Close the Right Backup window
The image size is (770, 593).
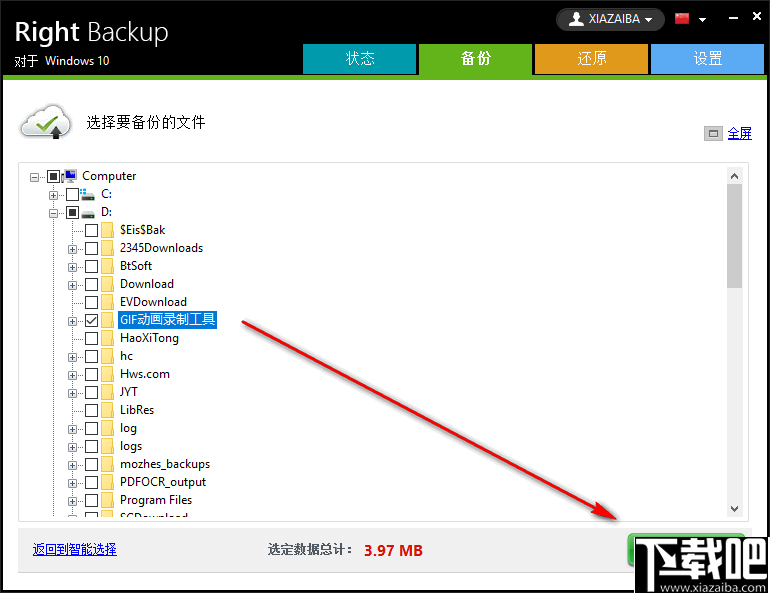tap(757, 17)
